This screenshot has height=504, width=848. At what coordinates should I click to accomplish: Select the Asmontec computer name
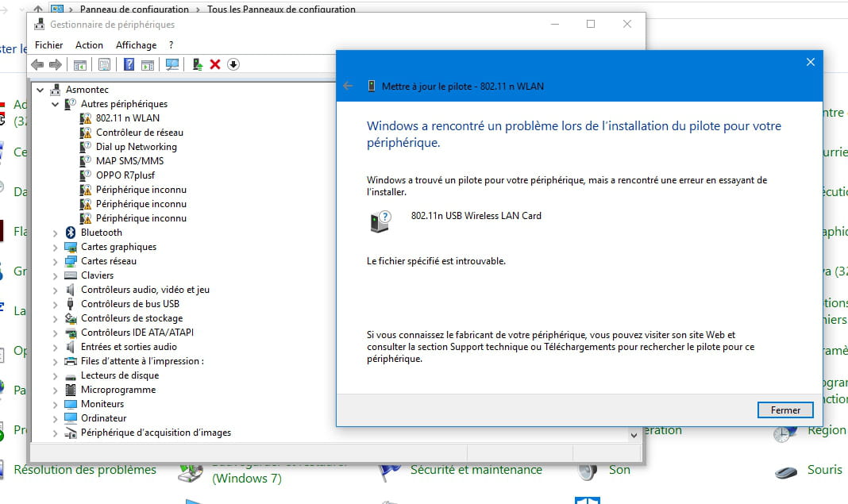point(87,90)
